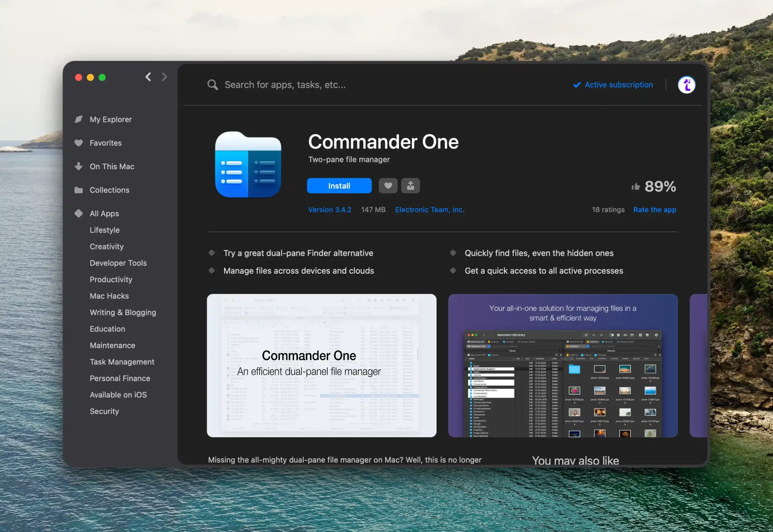Click 'Quickly find files, even the hidden ones'
Screen dimensions: 773x532
tap(539, 253)
